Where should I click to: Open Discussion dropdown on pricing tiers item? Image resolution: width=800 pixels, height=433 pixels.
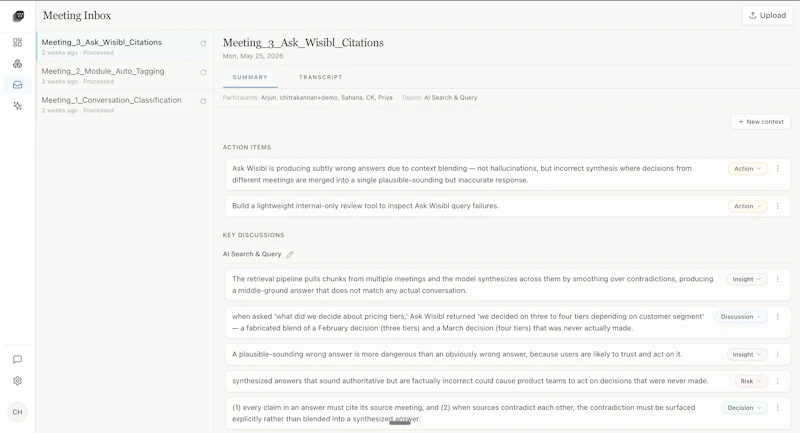[741, 317]
